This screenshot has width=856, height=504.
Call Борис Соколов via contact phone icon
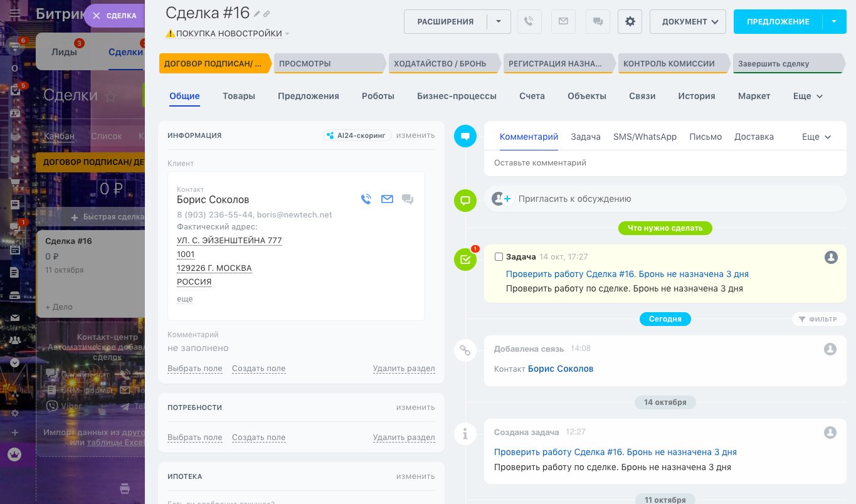point(366,199)
